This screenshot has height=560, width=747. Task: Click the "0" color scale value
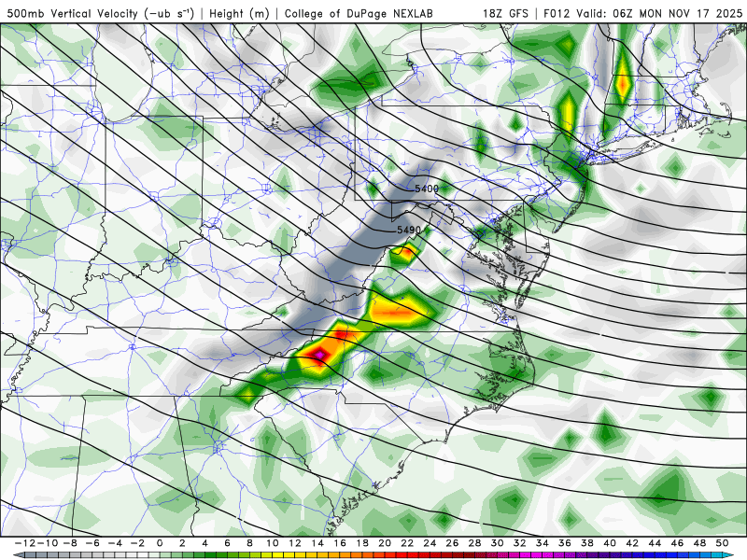(160, 543)
